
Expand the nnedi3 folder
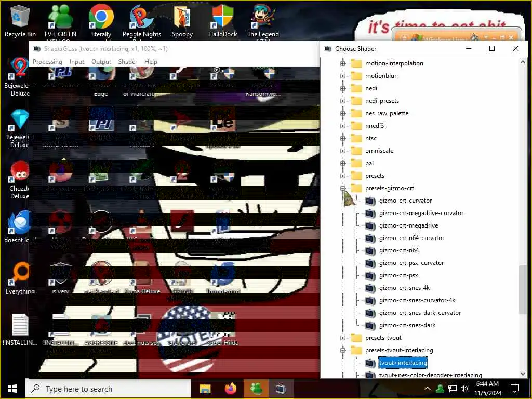[x=342, y=126]
